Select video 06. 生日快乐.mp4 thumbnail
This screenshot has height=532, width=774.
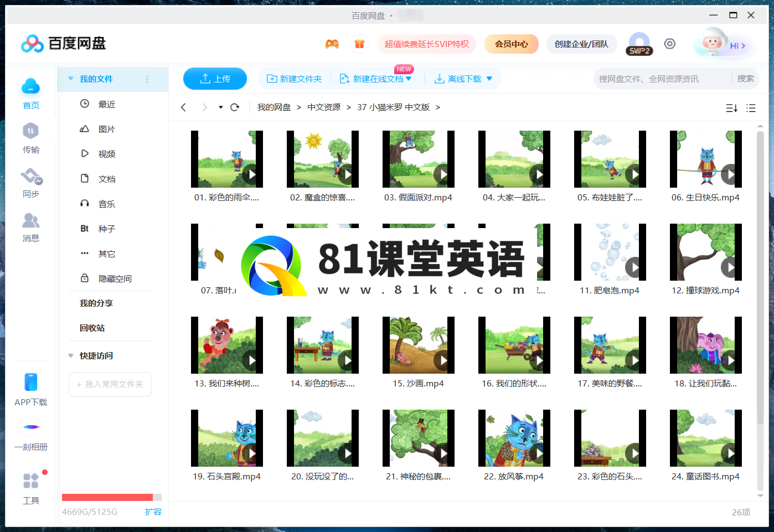click(706, 159)
